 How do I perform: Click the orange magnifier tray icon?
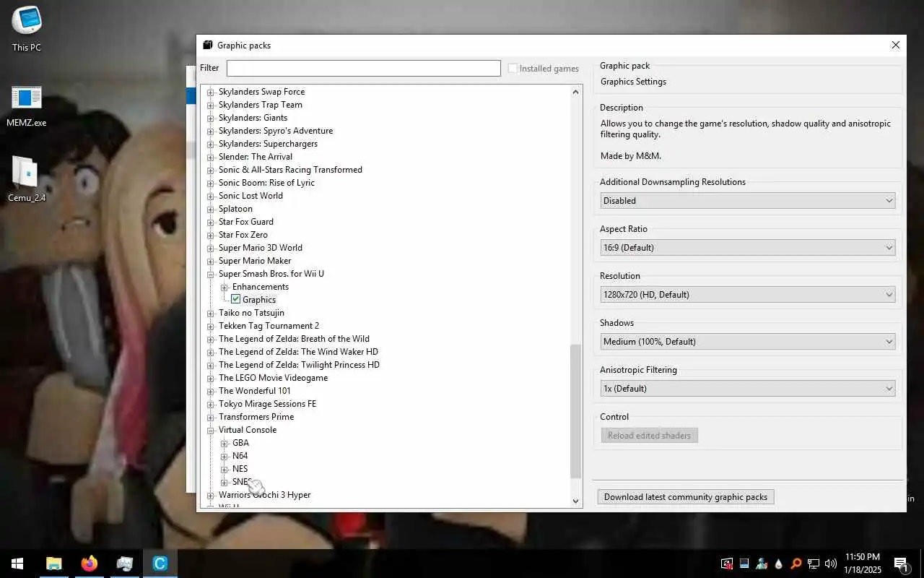pyautogui.click(x=796, y=564)
